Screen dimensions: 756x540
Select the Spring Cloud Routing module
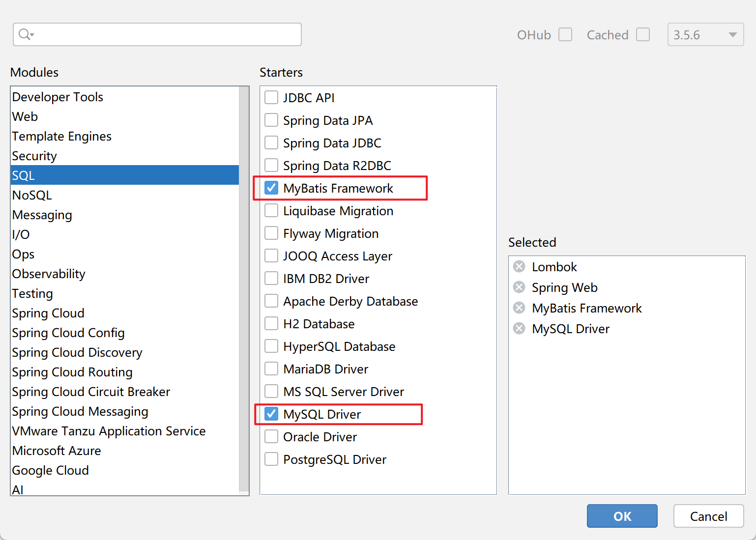[x=125, y=372]
